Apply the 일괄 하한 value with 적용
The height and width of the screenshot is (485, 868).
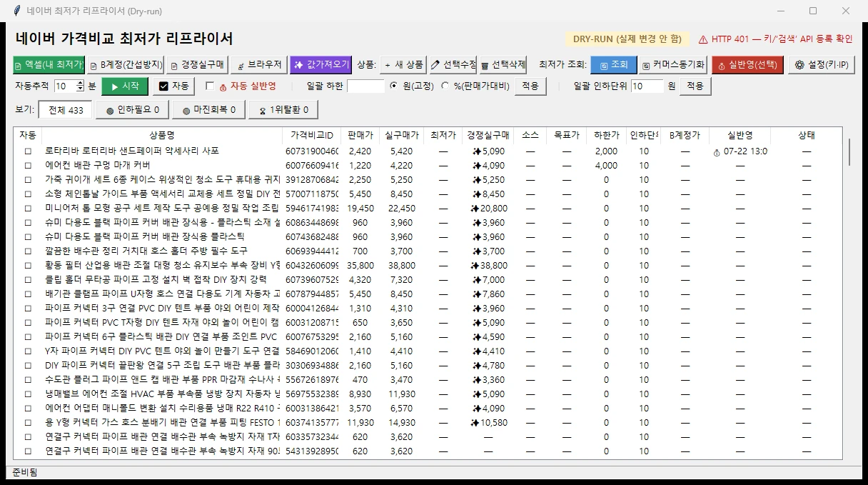[530, 86]
